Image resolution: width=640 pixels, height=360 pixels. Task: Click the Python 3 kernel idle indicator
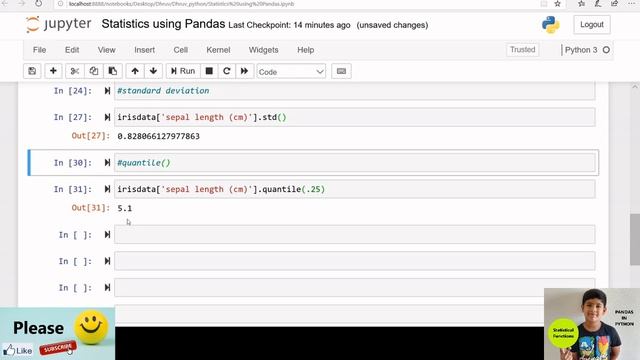click(606, 50)
